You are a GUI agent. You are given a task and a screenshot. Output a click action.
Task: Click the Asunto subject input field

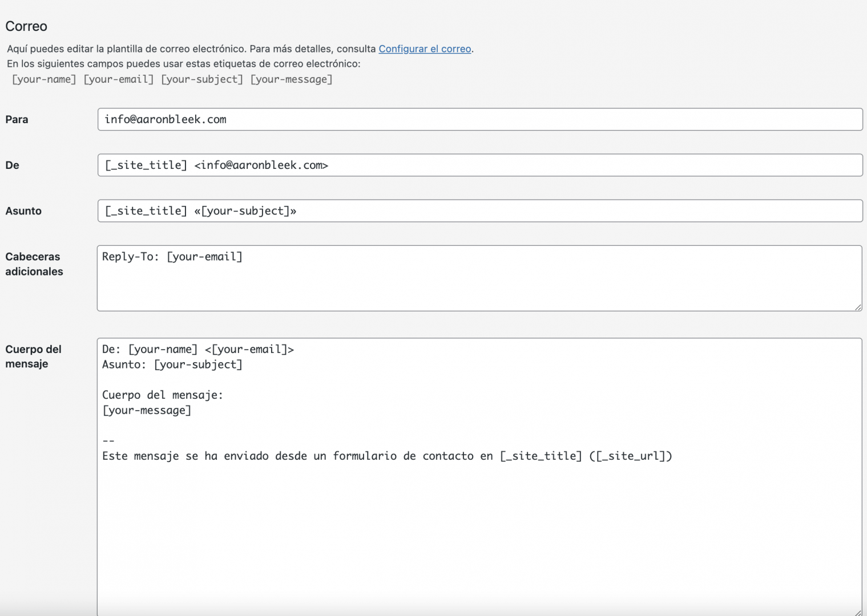[x=480, y=210]
